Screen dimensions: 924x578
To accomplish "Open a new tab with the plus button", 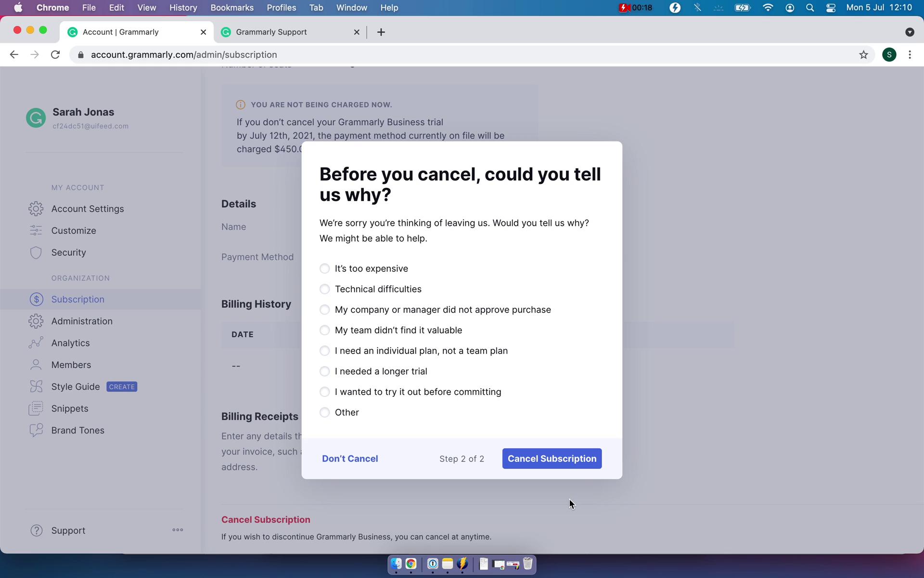I will click(x=381, y=32).
